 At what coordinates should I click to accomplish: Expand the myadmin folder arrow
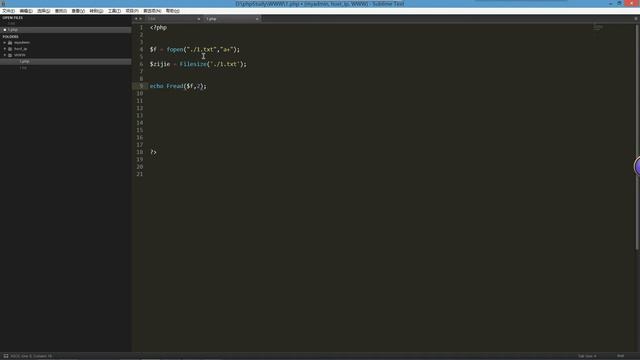4,42
